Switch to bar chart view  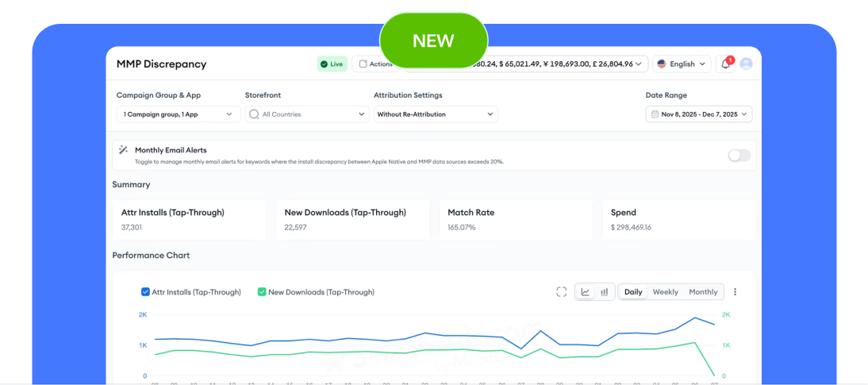pyautogui.click(x=604, y=292)
